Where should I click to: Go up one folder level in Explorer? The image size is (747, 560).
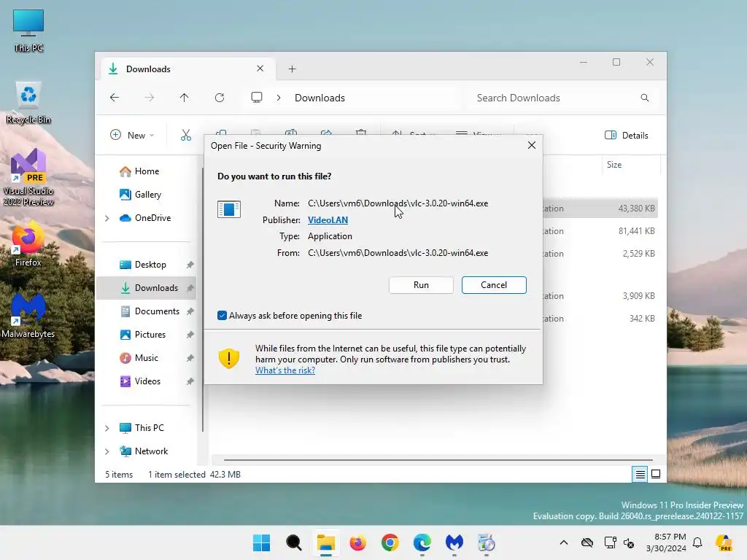click(184, 98)
